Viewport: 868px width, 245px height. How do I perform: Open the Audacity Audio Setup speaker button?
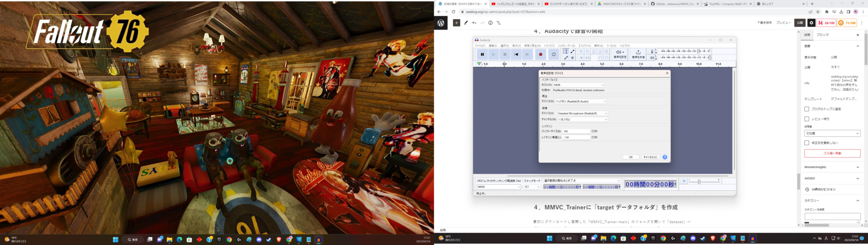(x=620, y=54)
